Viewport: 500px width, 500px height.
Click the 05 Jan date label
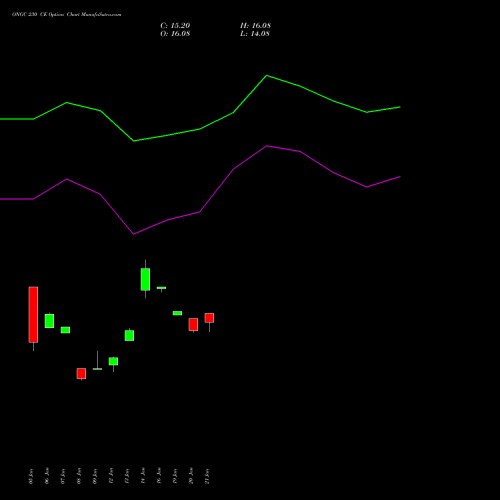coord(31,476)
